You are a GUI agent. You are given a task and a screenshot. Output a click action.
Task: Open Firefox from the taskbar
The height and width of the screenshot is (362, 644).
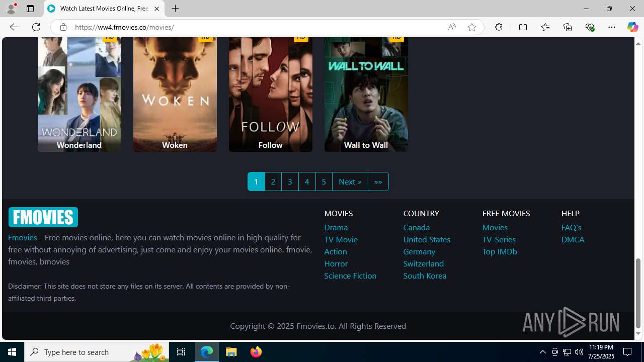coord(256,352)
